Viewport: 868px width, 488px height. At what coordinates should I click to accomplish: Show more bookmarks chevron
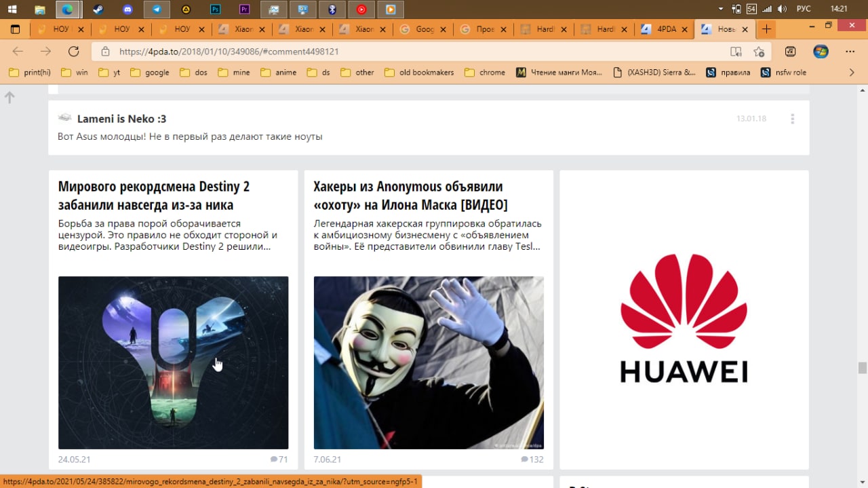(852, 72)
